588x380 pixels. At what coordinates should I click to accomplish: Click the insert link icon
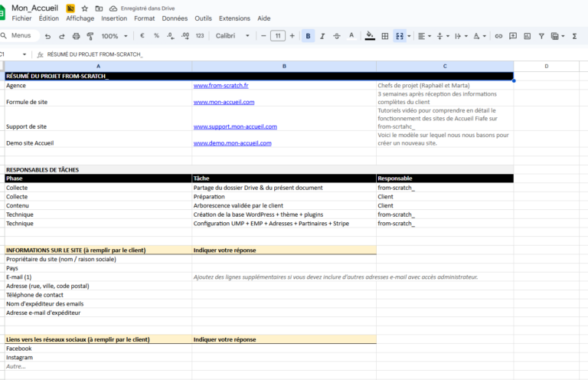(x=498, y=36)
